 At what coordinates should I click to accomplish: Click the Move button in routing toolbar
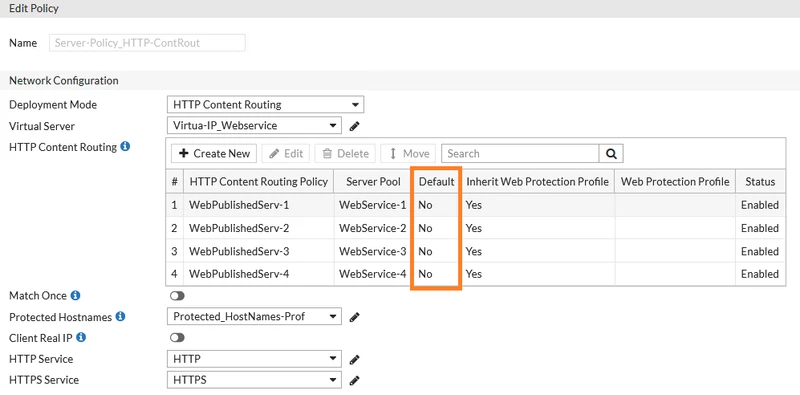coord(409,154)
